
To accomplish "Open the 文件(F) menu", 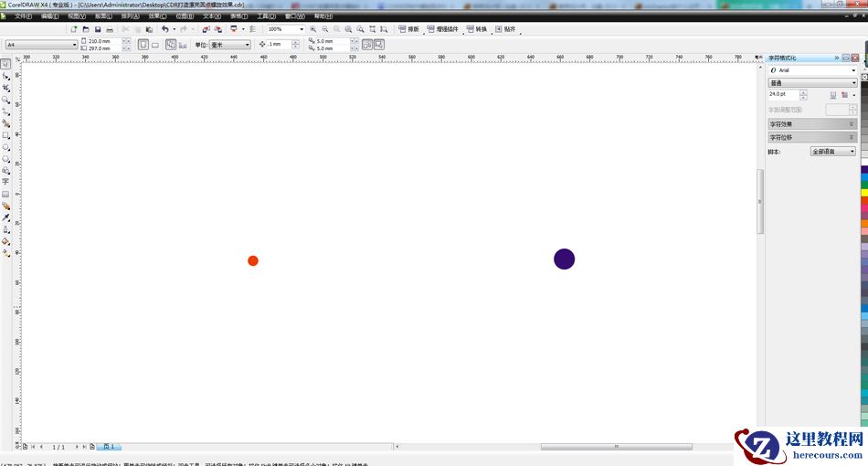I will click(x=23, y=16).
